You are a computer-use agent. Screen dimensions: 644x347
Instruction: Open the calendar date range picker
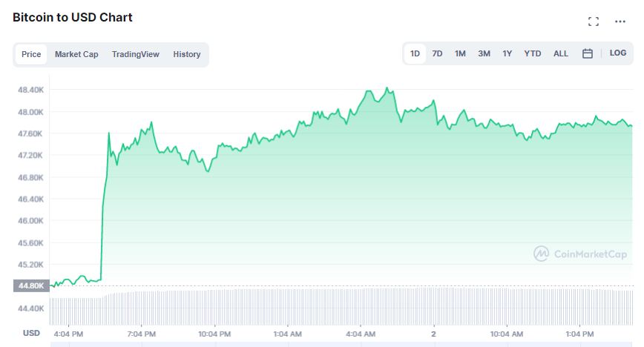pos(588,53)
